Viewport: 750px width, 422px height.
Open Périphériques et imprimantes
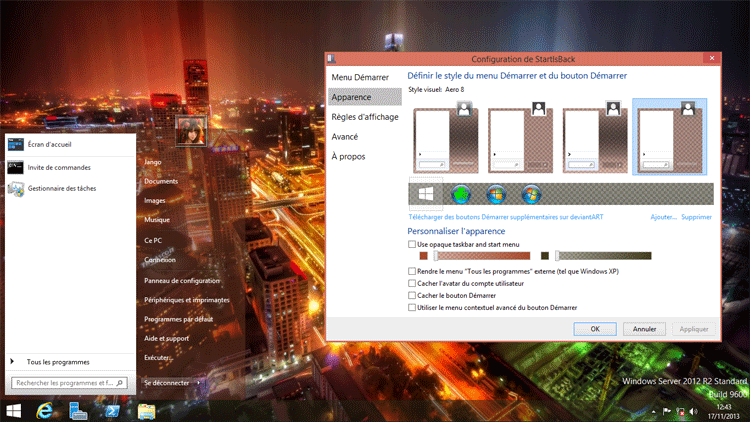pyautogui.click(x=187, y=300)
